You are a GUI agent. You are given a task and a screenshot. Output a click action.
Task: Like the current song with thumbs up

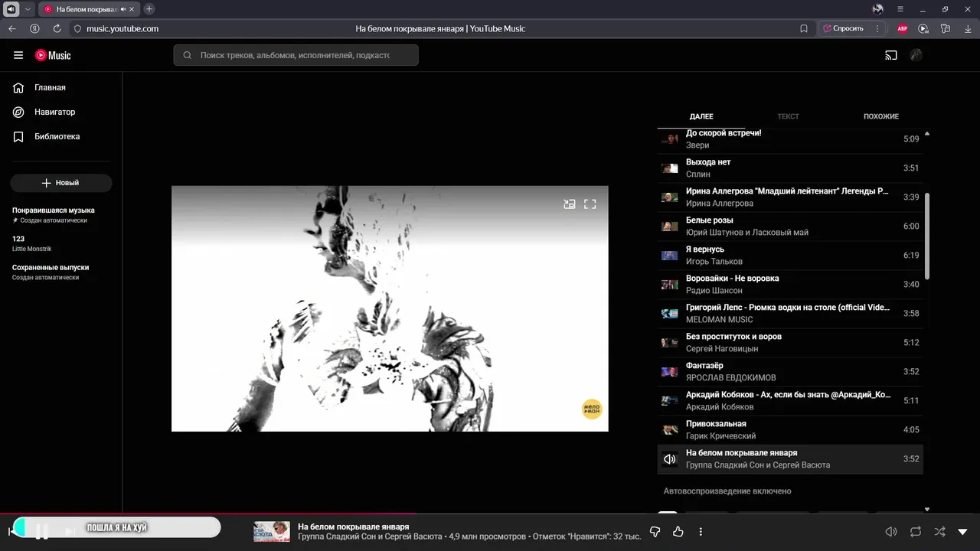tap(678, 532)
